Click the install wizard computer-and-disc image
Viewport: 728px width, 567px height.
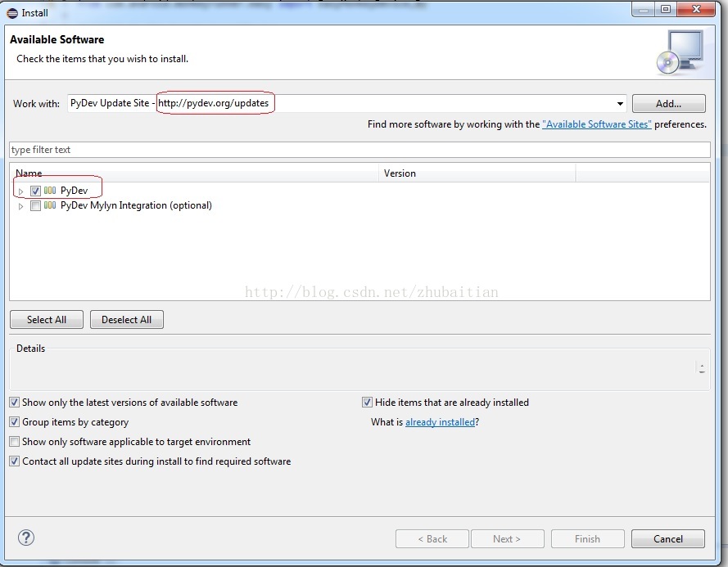pos(680,52)
